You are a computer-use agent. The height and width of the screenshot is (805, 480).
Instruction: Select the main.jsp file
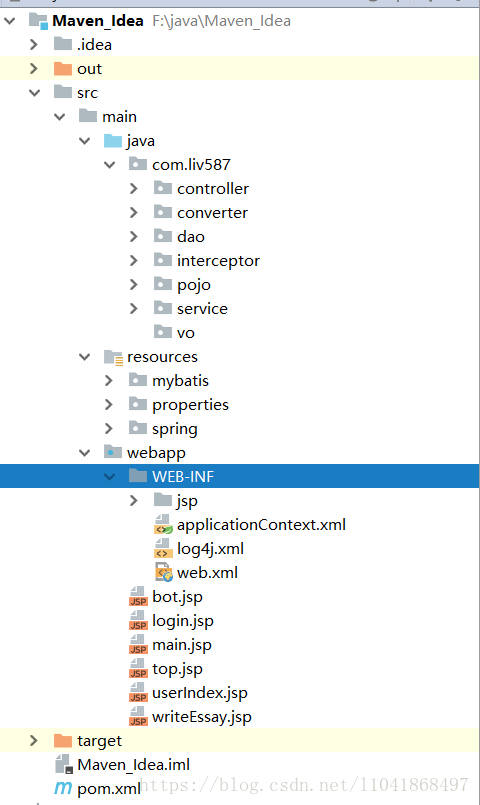[182, 645]
